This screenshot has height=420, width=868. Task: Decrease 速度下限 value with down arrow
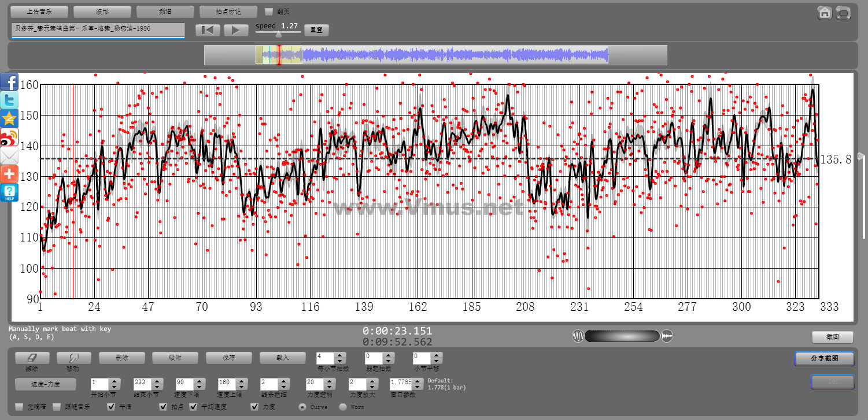coord(199,386)
